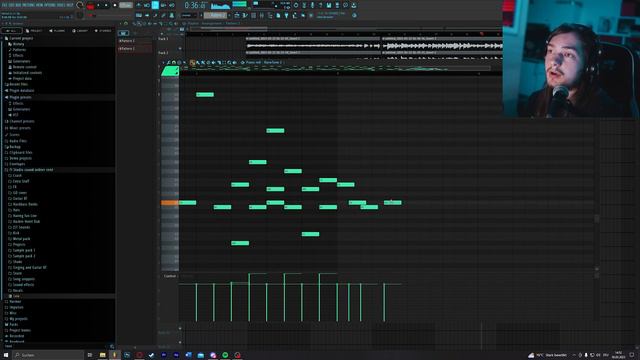Toggle the wait-for-input recording icon
Screen dimensions: 640x360
(x=147, y=5)
